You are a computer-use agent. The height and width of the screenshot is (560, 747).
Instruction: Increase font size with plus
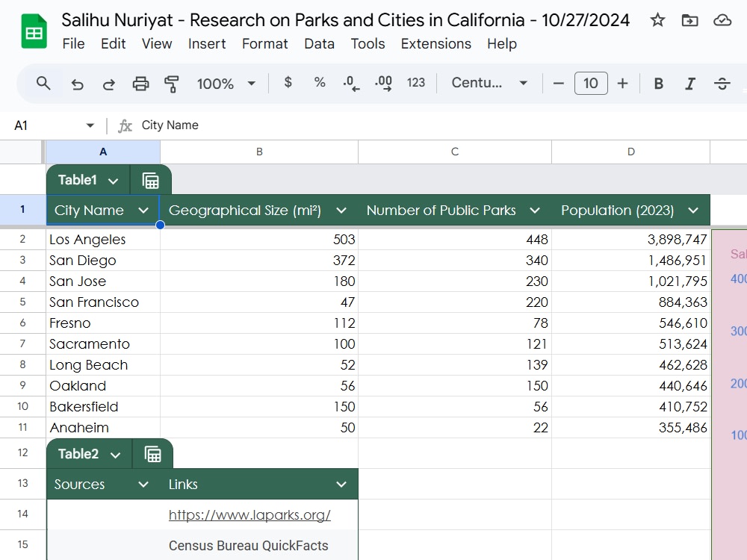(x=622, y=84)
